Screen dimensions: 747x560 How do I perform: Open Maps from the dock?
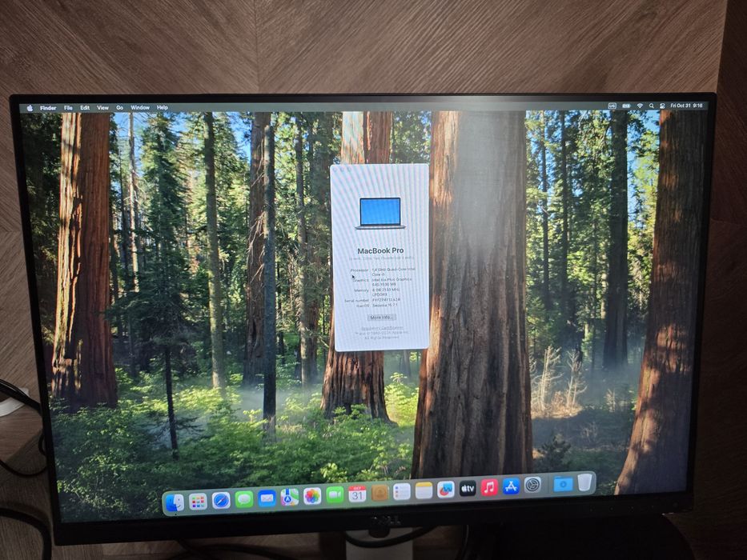289,497
